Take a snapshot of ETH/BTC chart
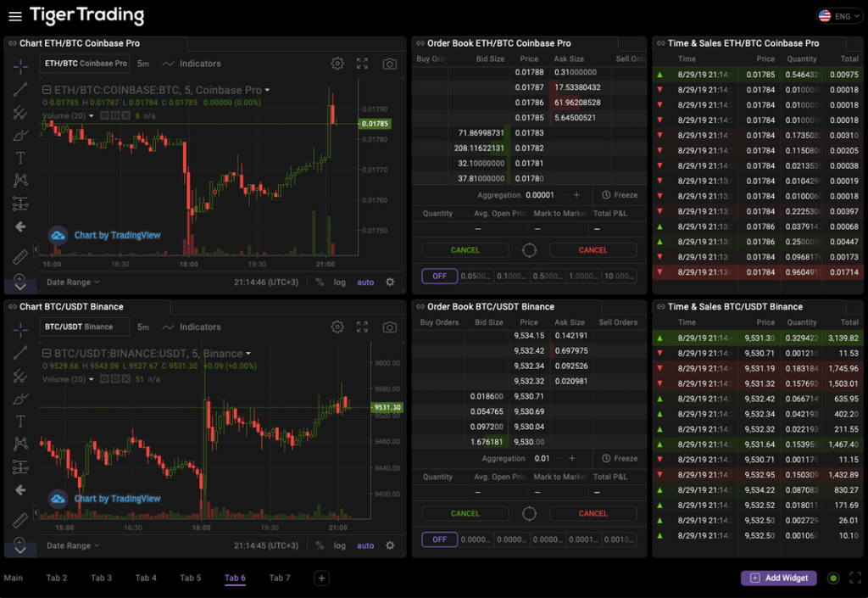Image resolution: width=868 pixels, height=598 pixels. [390, 64]
